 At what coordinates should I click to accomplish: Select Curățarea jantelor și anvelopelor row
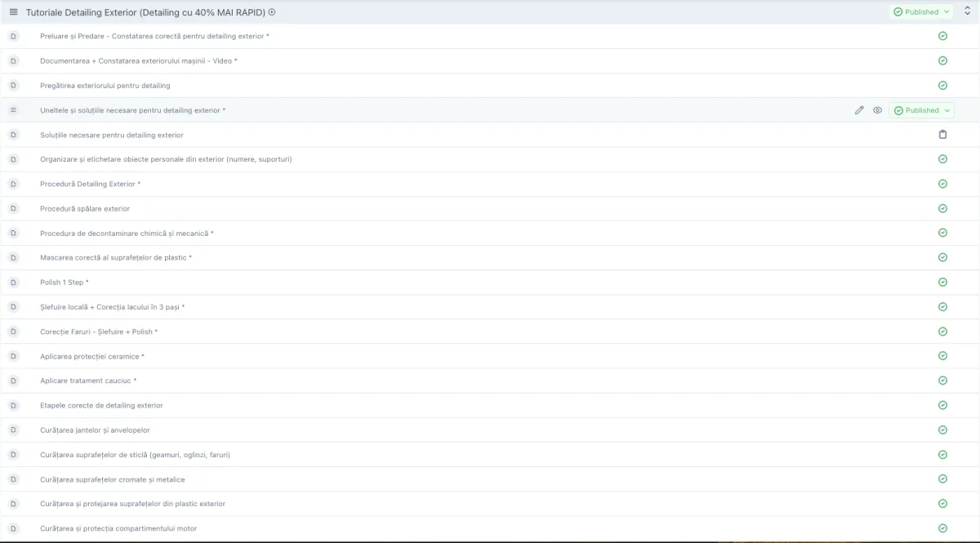[x=95, y=430]
